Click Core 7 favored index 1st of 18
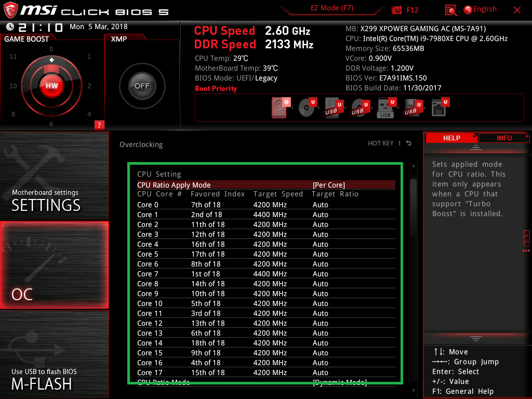Screen dimensions: 532x399 coord(205,274)
